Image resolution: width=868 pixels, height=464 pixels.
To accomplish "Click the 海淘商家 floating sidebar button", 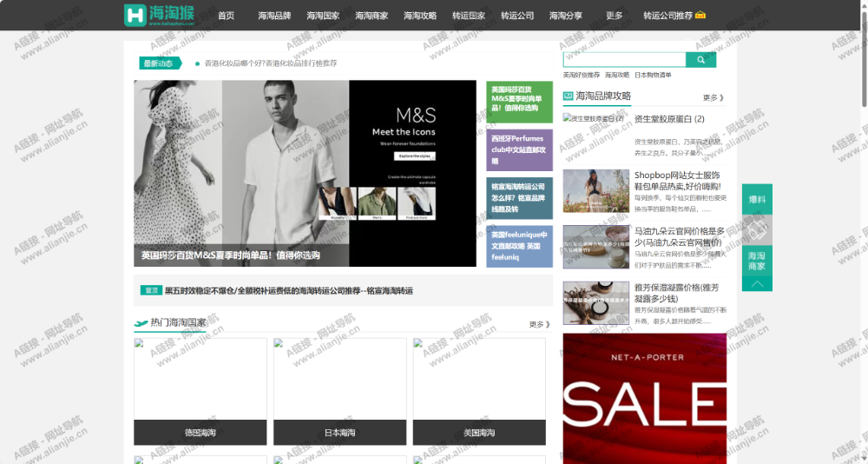I will click(x=757, y=261).
